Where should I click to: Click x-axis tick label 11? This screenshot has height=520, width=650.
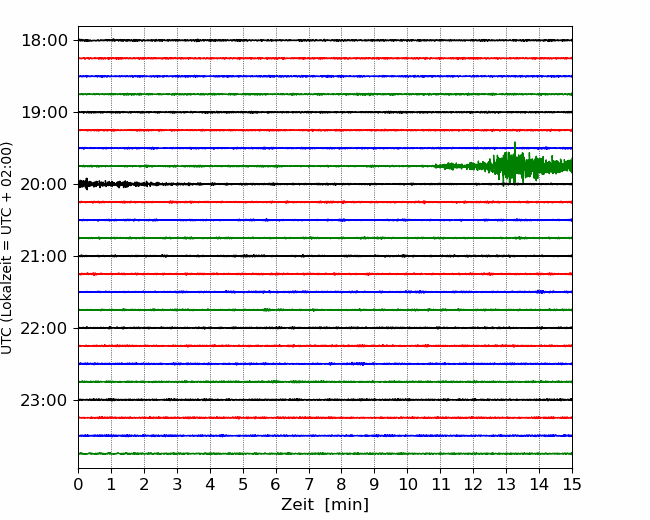click(440, 484)
